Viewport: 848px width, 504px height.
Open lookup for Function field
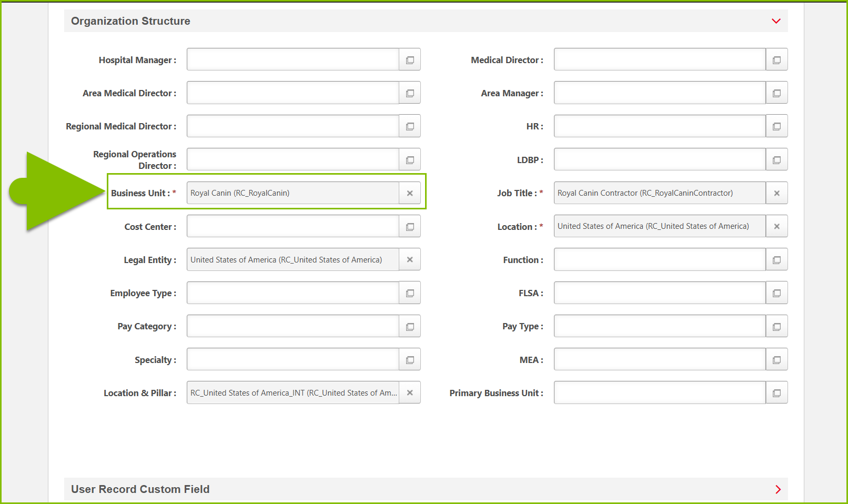776,260
